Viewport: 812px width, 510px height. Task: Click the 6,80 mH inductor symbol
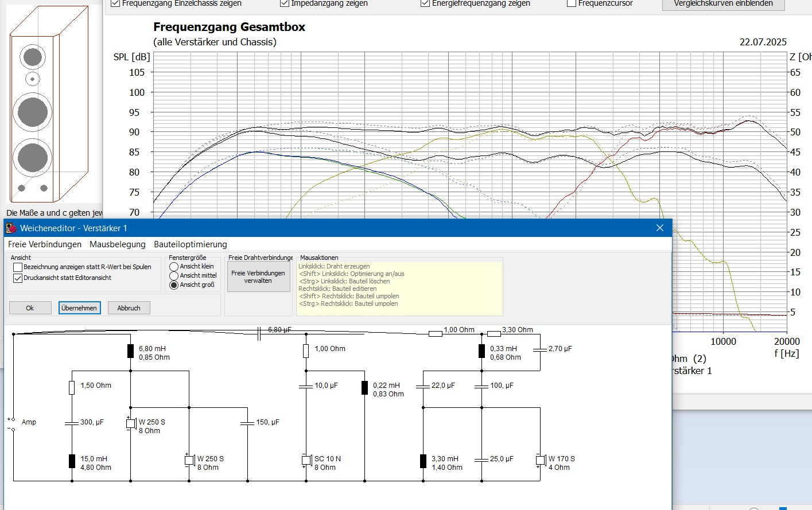pyautogui.click(x=130, y=351)
